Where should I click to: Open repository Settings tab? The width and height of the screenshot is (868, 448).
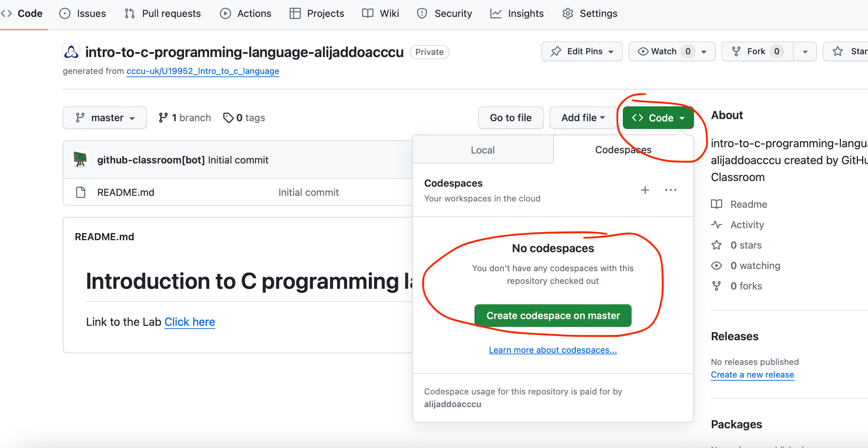point(590,13)
